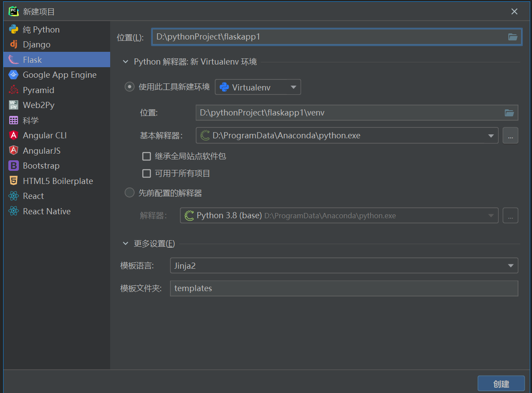
Task: Pick the Google App Engine icon
Action: 14,75
